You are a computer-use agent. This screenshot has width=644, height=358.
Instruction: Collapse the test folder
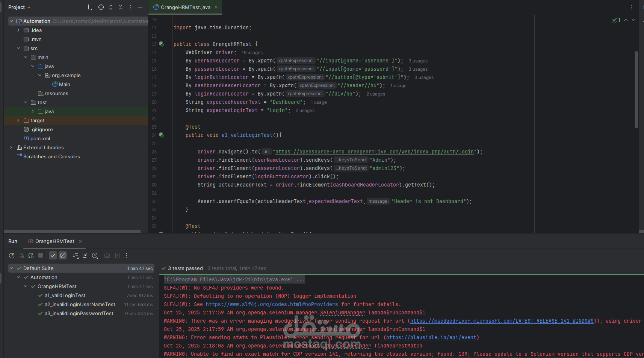[x=26, y=103]
